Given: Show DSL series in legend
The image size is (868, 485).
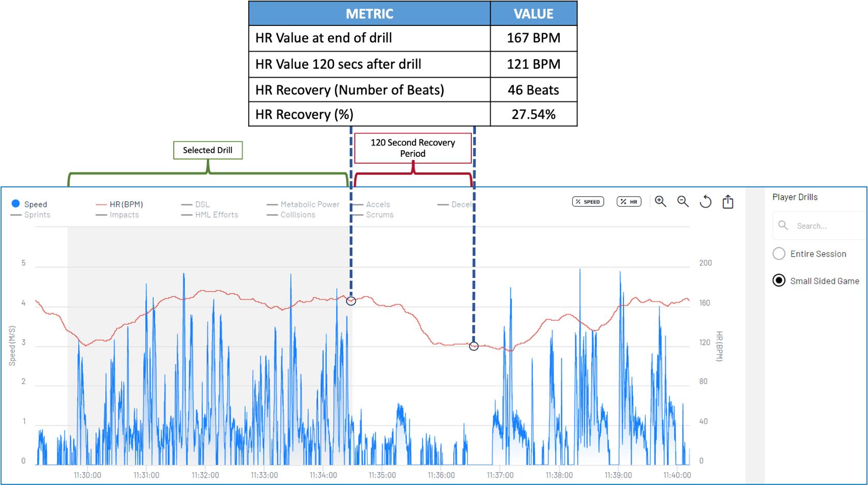Looking at the screenshot, I should (196, 204).
